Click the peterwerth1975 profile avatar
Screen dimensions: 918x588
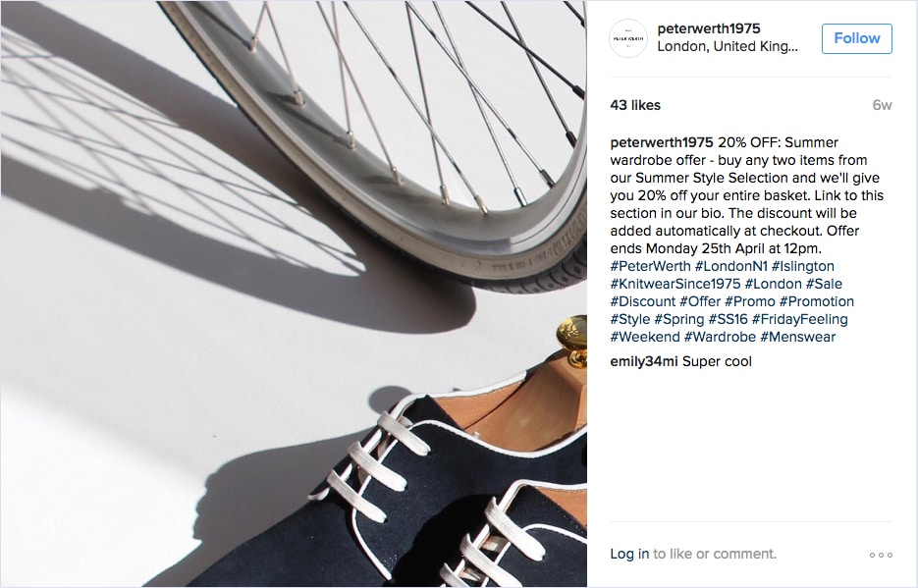628,38
